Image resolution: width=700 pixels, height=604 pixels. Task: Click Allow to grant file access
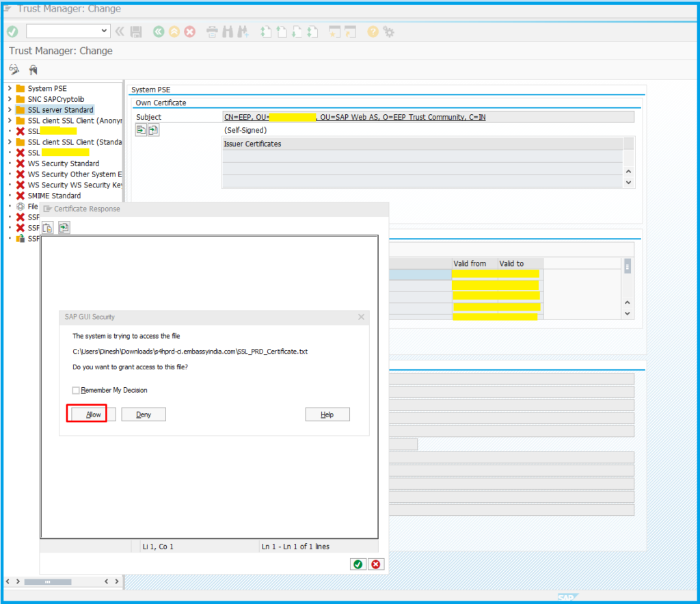pos(93,415)
